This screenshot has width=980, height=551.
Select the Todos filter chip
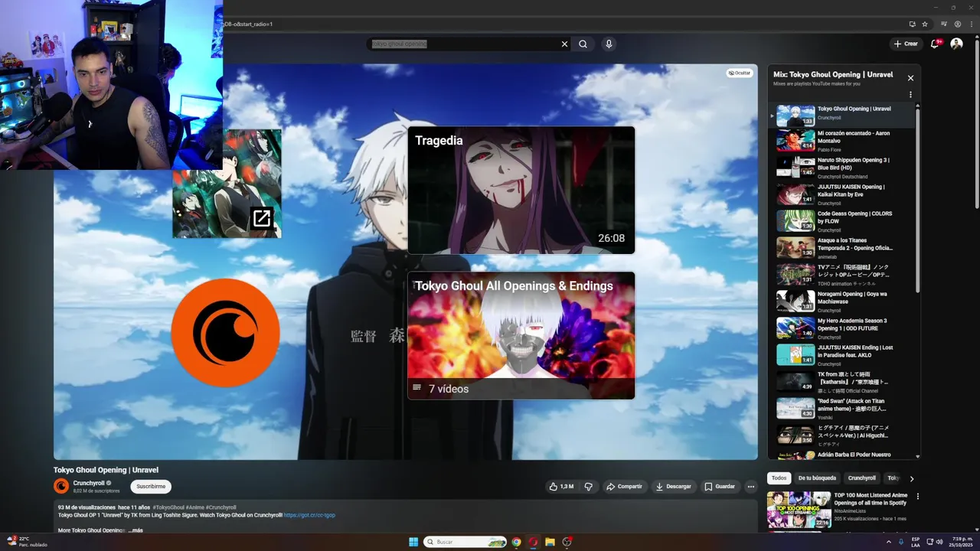779,478
